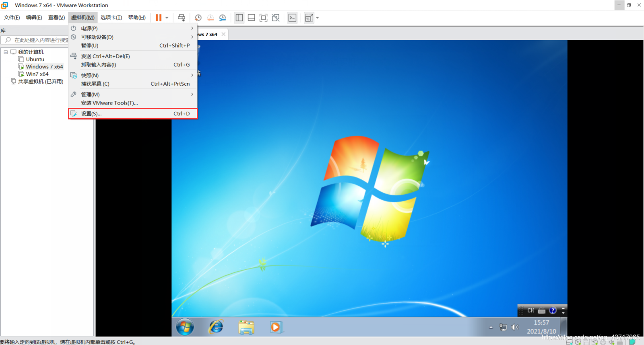Select 共享虚拟机 (已弃用) in library
644x345 pixels.
(x=41, y=82)
